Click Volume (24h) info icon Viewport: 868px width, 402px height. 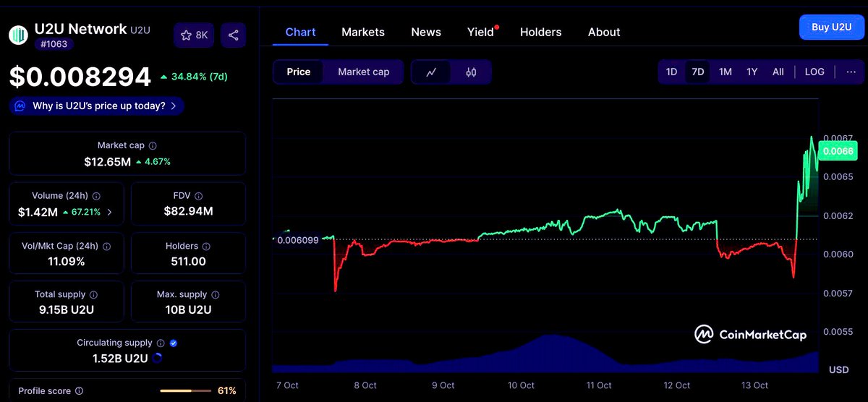pos(96,196)
